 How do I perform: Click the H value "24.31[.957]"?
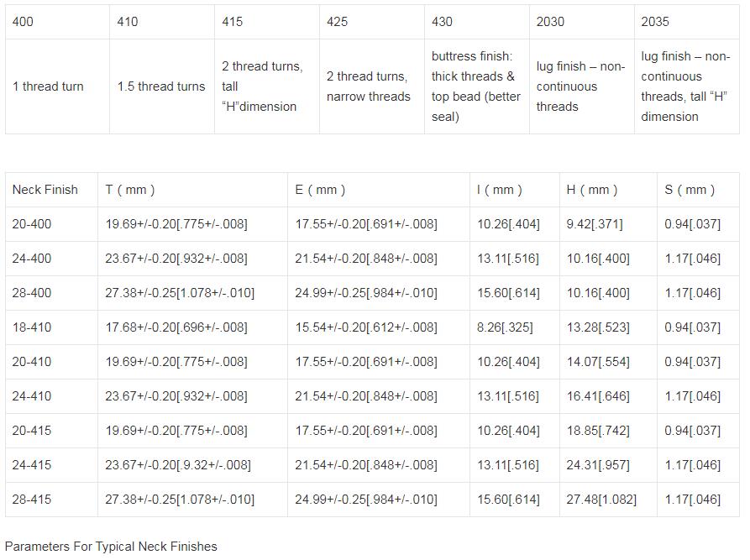pyautogui.click(x=598, y=465)
